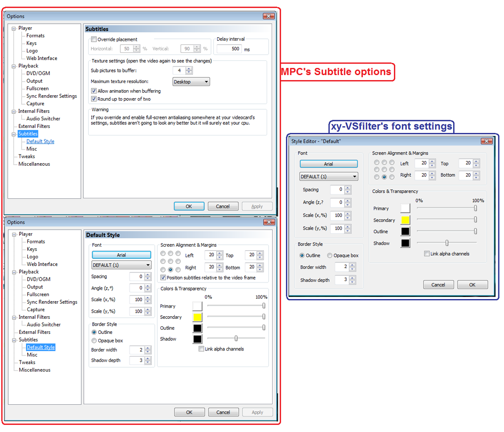Click the Cancel button in Style Editor
Screen dimensions: 504x432
point(438,284)
